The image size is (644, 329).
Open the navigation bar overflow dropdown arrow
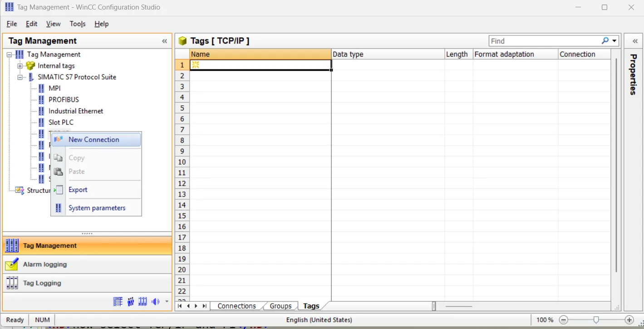coord(167,301)
